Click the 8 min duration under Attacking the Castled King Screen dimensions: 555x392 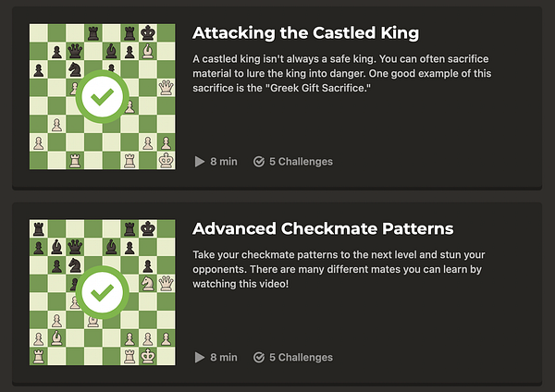click(224, 162)
